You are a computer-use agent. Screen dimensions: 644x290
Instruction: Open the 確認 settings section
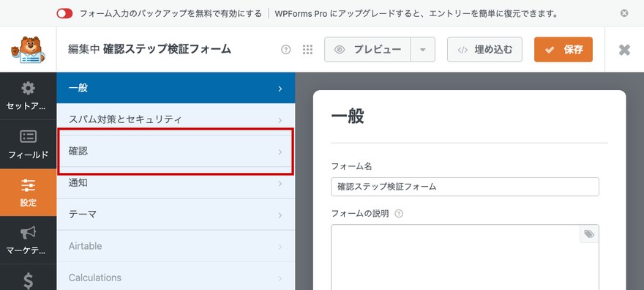pos(176,152)
